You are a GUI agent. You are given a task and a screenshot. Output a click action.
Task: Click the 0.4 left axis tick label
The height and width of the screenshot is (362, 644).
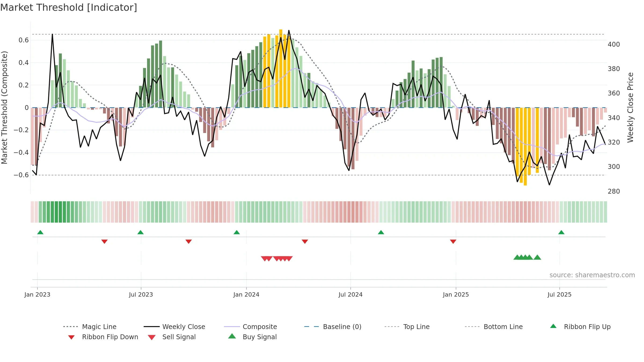click(24, 63)
